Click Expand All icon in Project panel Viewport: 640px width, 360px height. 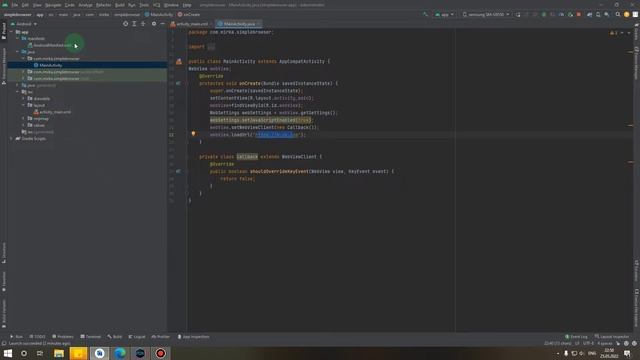click(134, 24)
